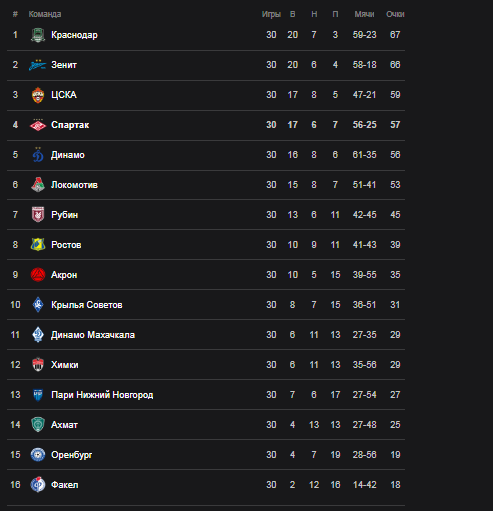The image size is (493, 511).
Task: Select the ЦСКА emblem icon
Action: point(38,95)
